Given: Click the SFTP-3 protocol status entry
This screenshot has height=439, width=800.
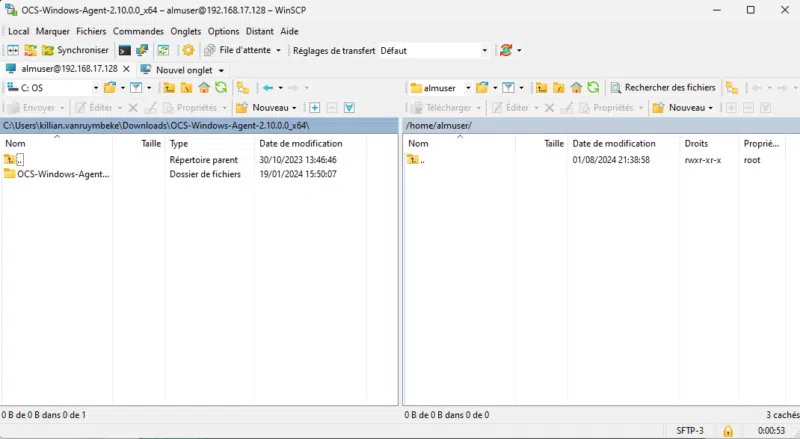Looking at the screenshot, I should pyautogui.click(x=690, y=431).
